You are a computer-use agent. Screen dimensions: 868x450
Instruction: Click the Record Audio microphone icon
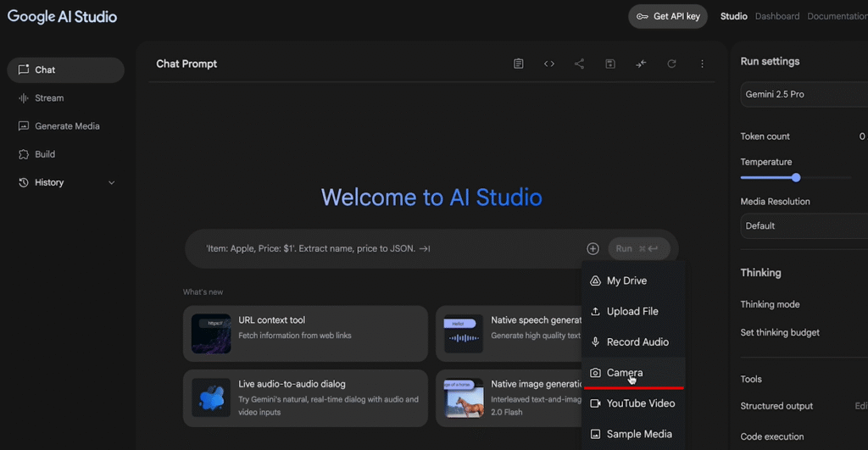click(595, 342)
